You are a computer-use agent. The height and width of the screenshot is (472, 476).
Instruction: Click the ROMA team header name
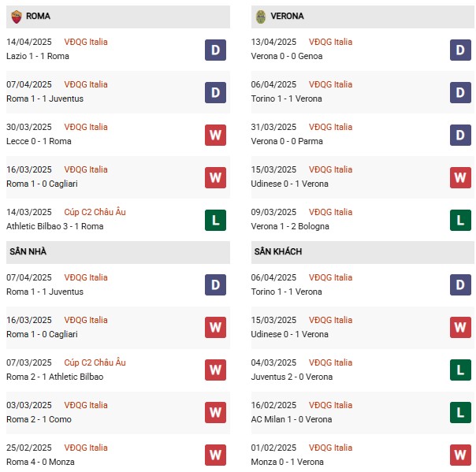[38, 16]
